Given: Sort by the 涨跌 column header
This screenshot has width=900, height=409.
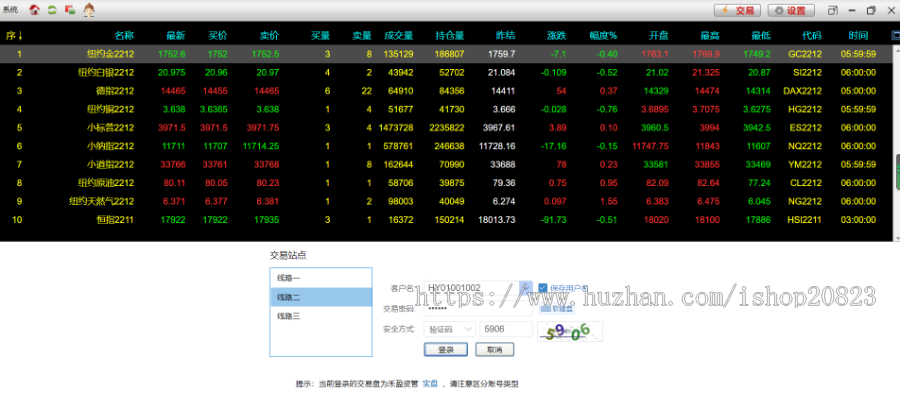Looking at the screenshot, I should pos(556,36).
